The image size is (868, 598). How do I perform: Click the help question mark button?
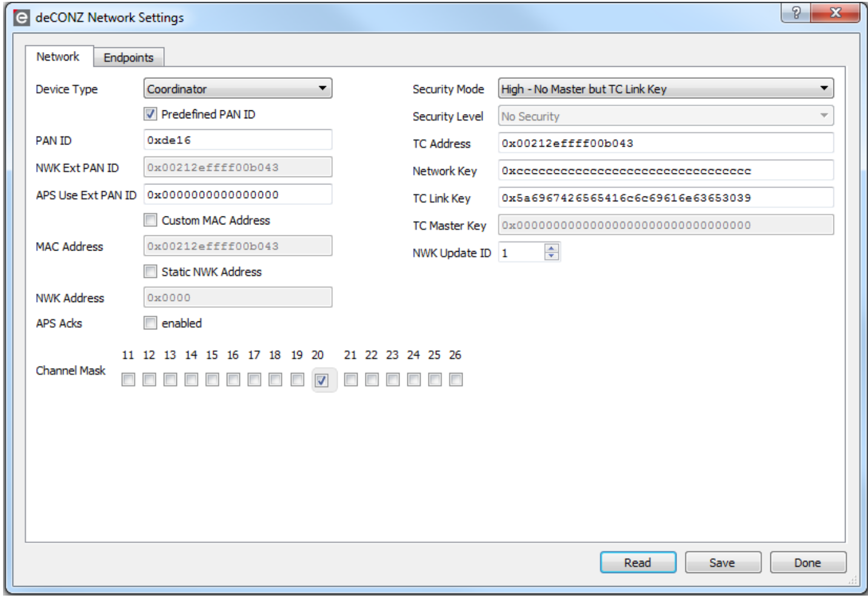(796, 13)
